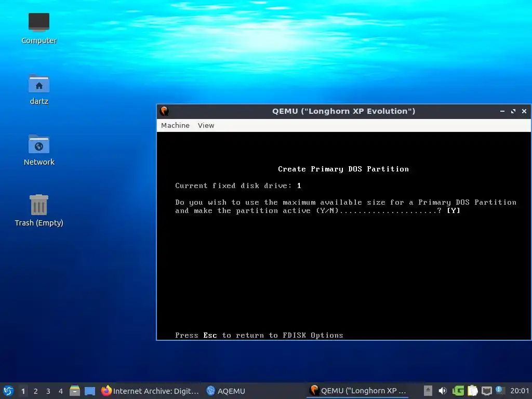This screenshot has height=399, width=532.
Task: Open the View menu in QEMU
Action: tap(206, 125)
